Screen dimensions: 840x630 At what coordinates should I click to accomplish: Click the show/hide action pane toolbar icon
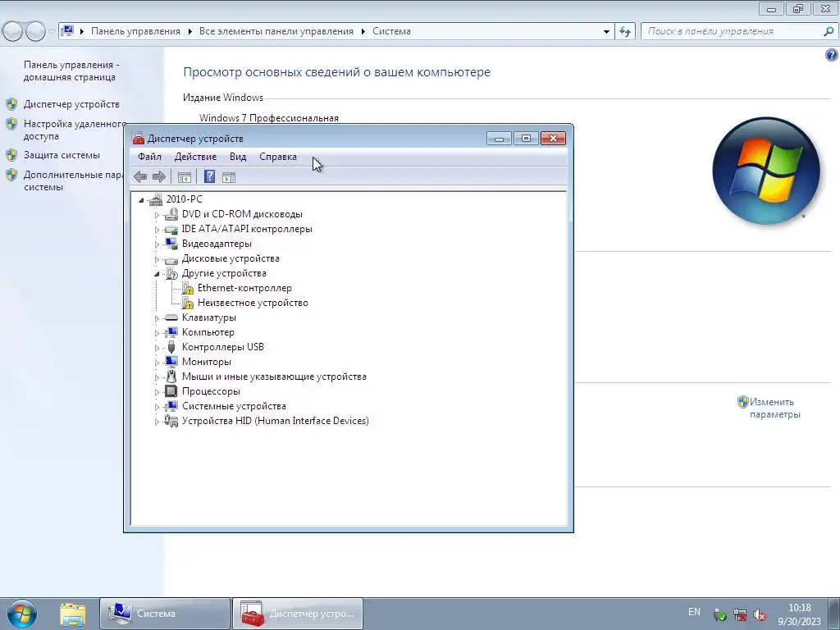[229, 177]
